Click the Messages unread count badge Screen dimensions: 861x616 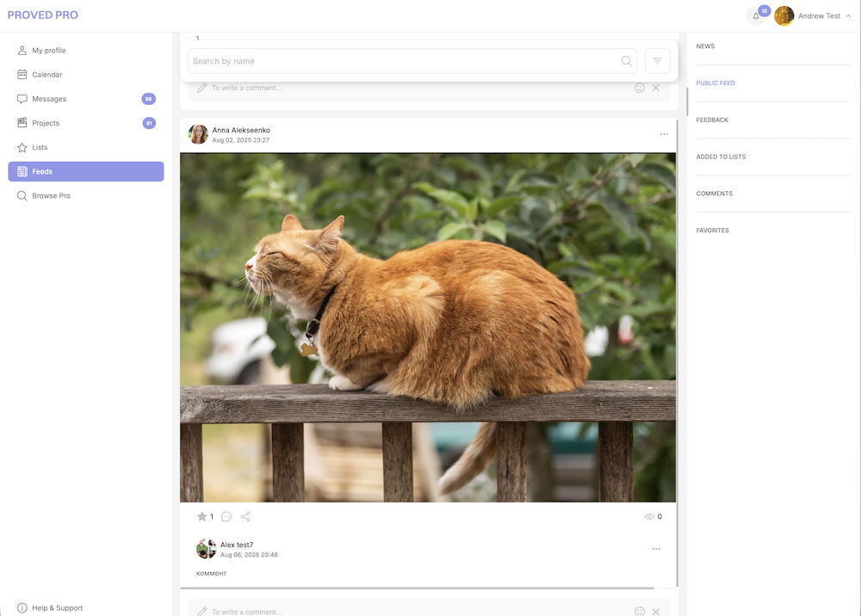click(148, 99)
